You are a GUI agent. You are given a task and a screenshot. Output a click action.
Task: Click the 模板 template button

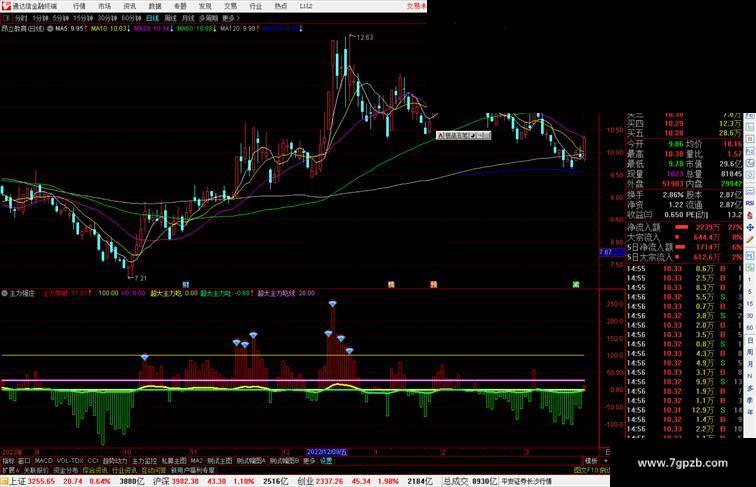tap(591, 461)
